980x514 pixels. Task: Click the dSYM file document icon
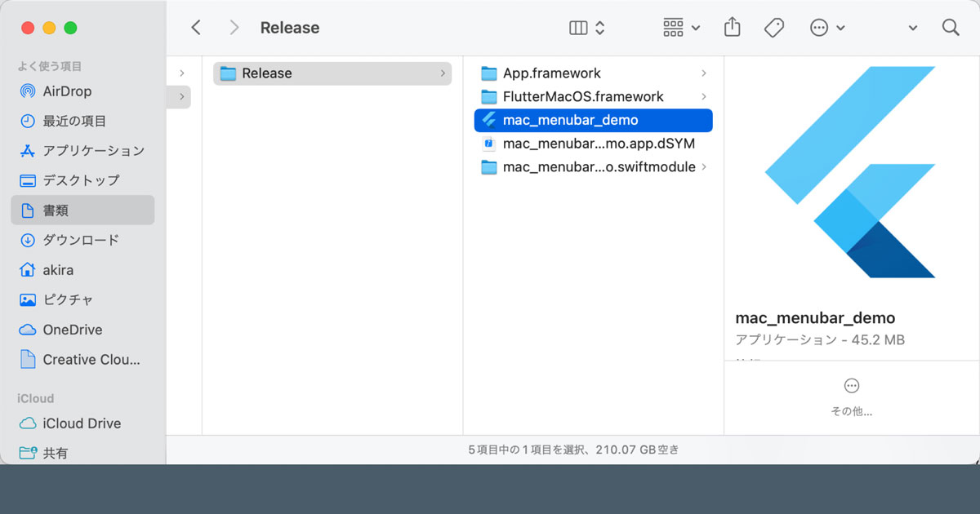[x=489, y=144]
